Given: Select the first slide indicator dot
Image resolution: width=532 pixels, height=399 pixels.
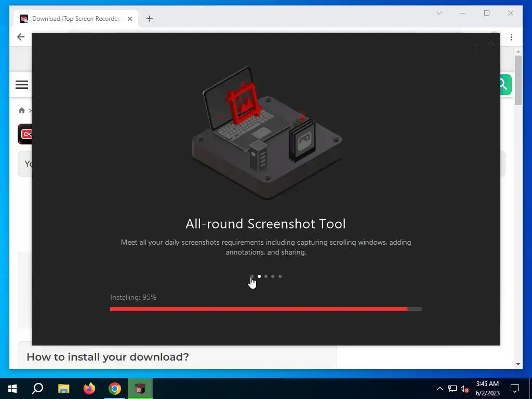Looking at the screenshot, I should [x=252, y=276].
